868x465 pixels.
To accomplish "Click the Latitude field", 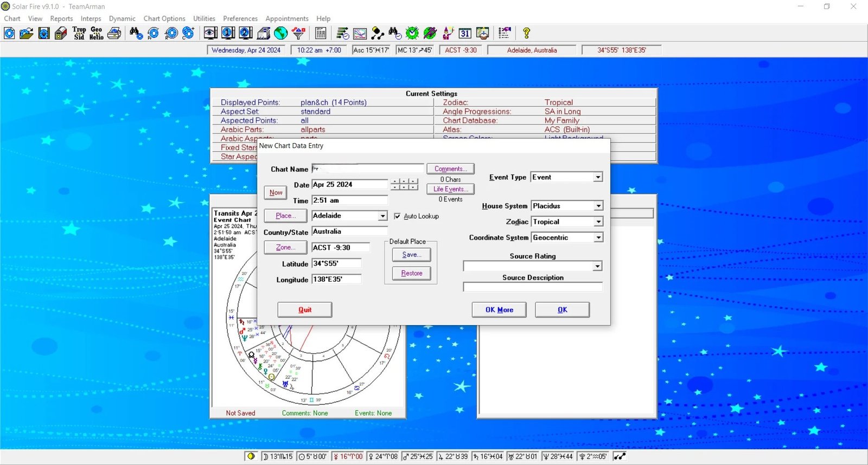I will 336,263.
